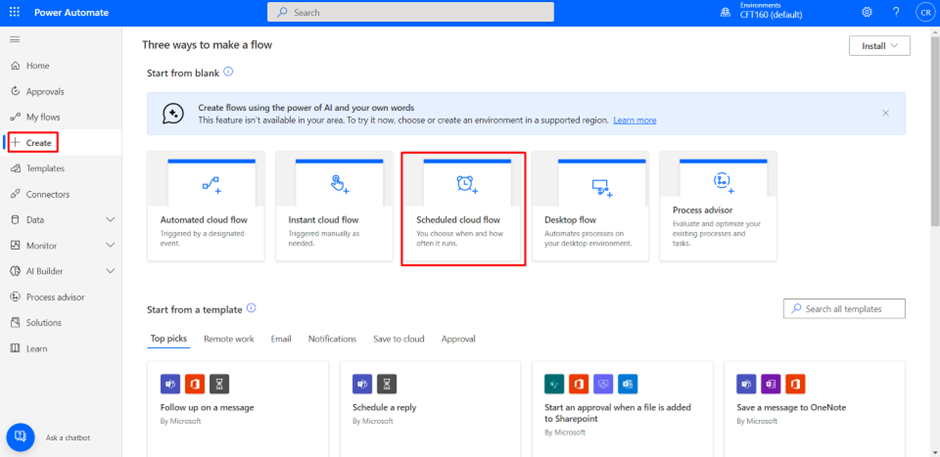Choose the Instant cloud flow card

point(334,206)
